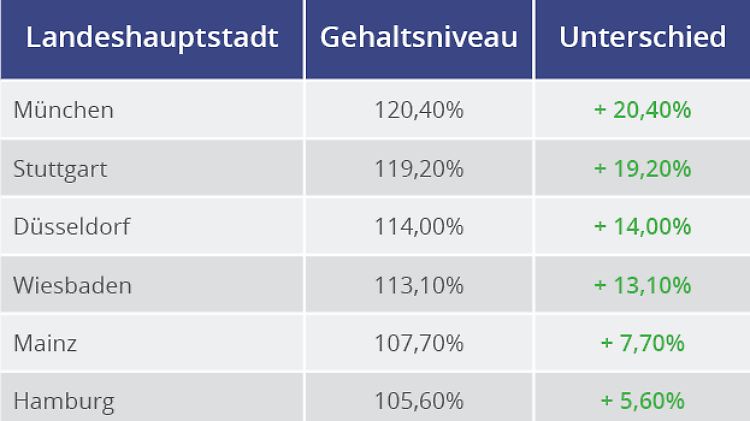Pick the green + 7,70% difference value
Viewport: 750px width, 421px height.
tap(642, 344)
